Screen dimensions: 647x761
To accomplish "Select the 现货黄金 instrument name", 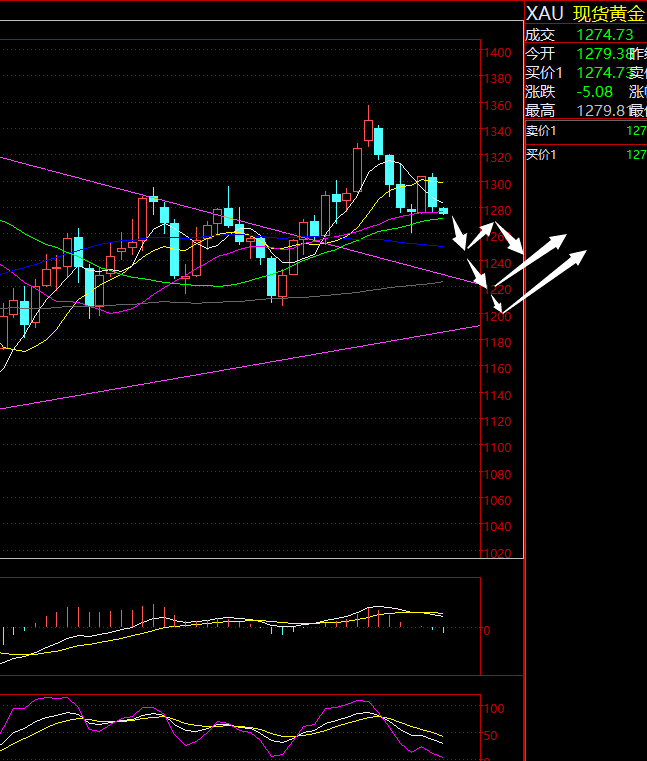I will (x=609, y=14).
